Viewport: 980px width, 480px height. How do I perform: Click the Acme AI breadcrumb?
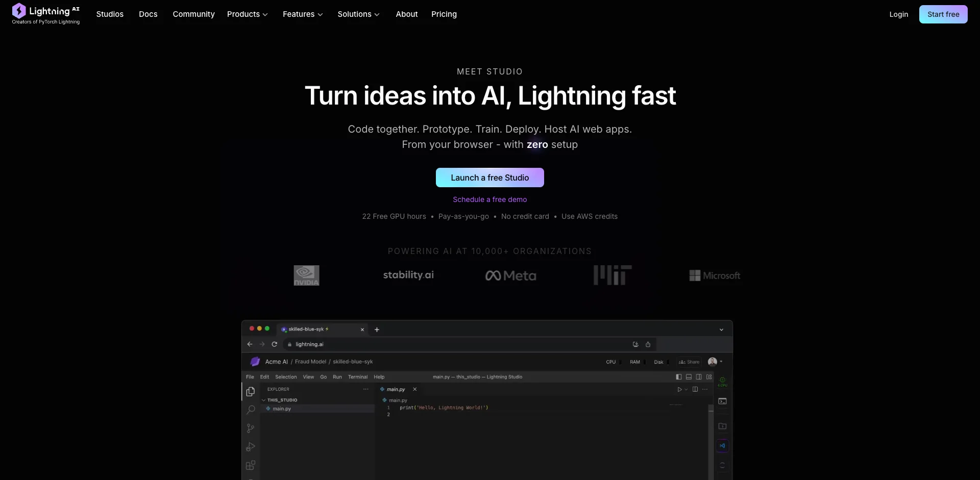[276, 362]
